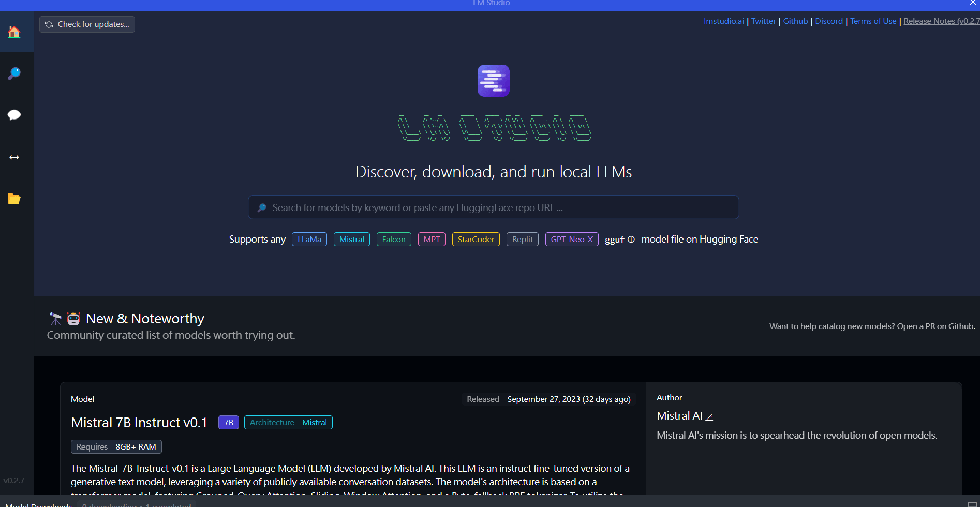
Task: Open the lmstudio.ai link
Action: (724, 21)
